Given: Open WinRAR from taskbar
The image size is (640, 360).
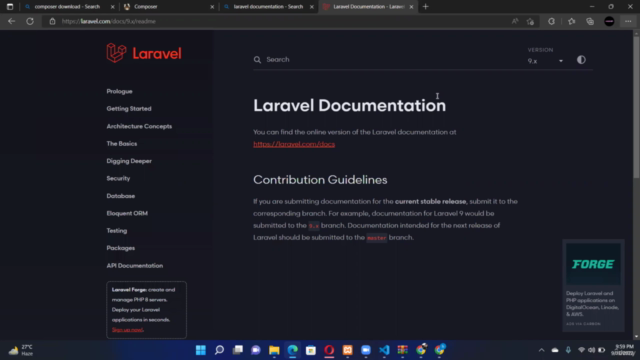Looking at the screenshot, I should click(x=402, y=350).
